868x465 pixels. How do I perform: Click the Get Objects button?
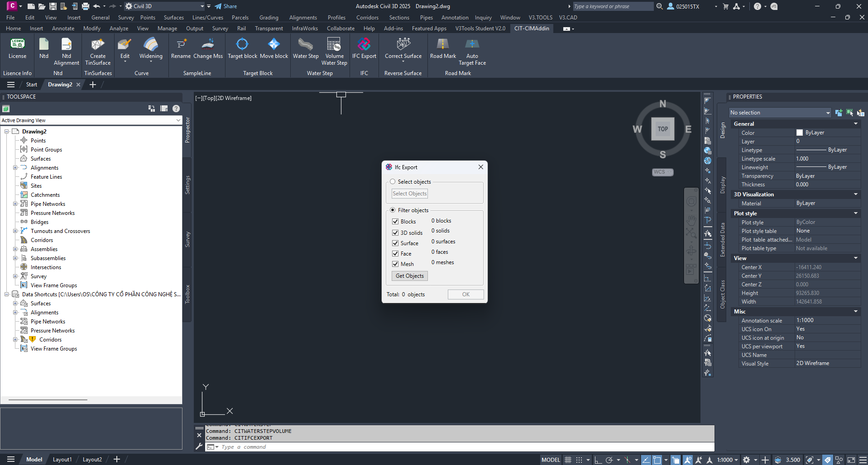coord(410,276)
